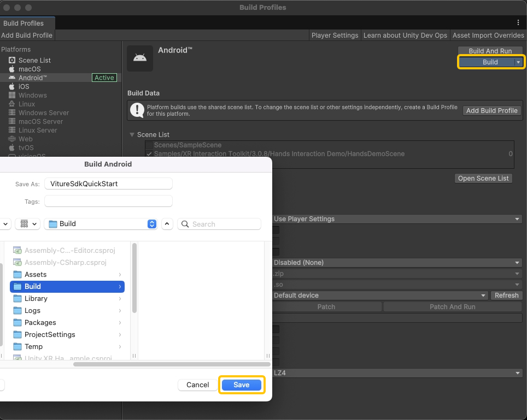Go up to the enclosing folder
The width and height of the screenshot is (527, 420).
click(x=167, y=224)
